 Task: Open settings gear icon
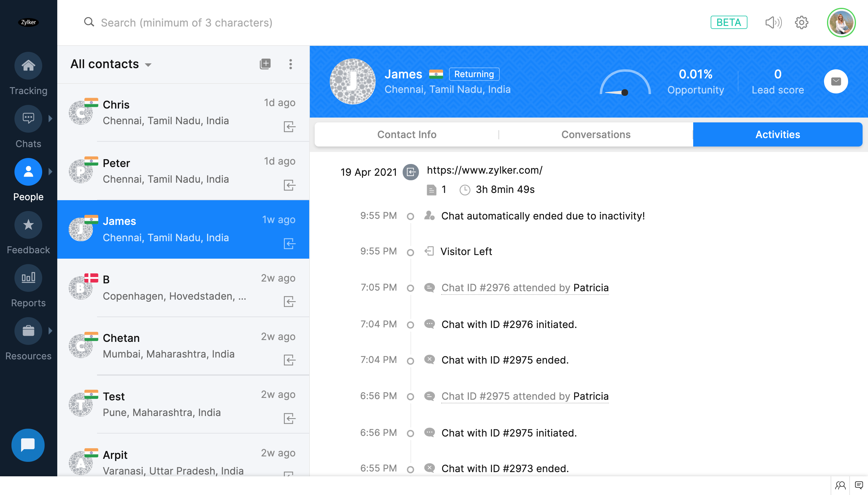point(801,23)
